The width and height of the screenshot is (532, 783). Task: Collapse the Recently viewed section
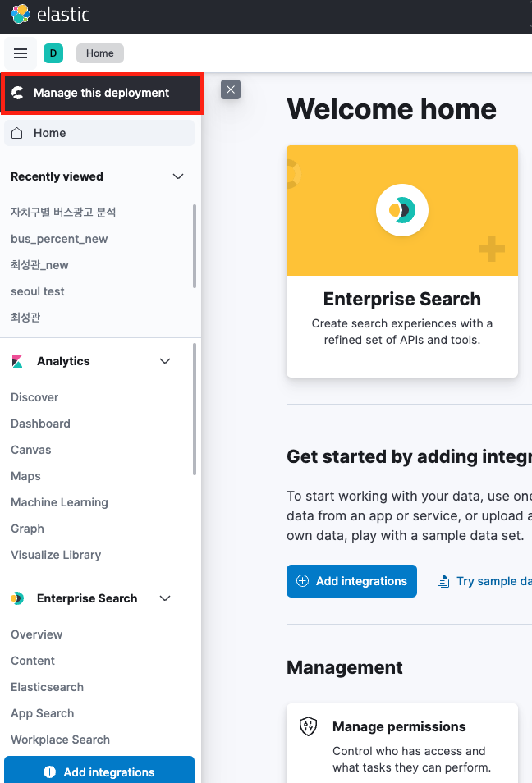[178, 176]
